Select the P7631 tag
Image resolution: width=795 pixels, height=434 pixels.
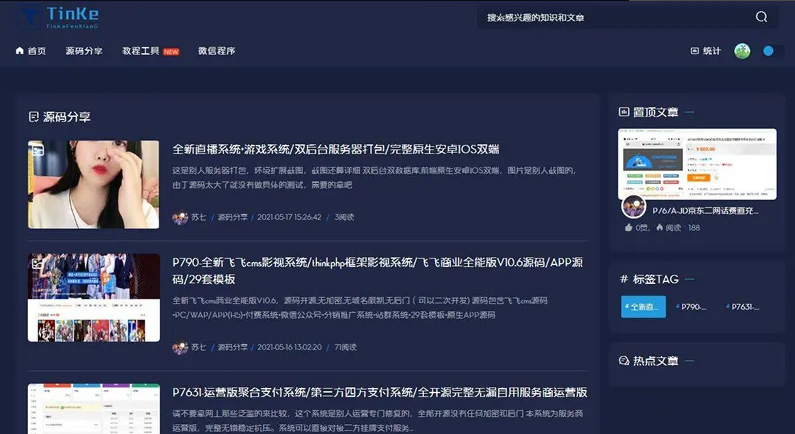point(744,307)
